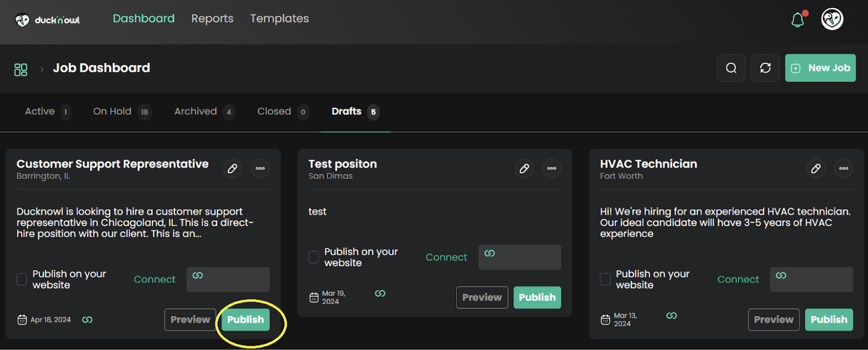The width and height of the screenshot is (868, 350).
Task: Open the Reports menu item
Action: click(x=212, y=19)
